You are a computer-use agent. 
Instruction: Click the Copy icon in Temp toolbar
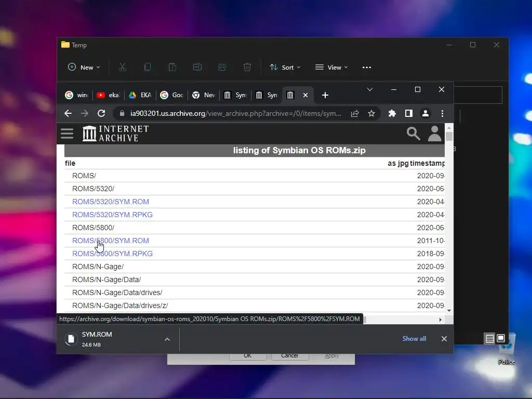point(147,67)
